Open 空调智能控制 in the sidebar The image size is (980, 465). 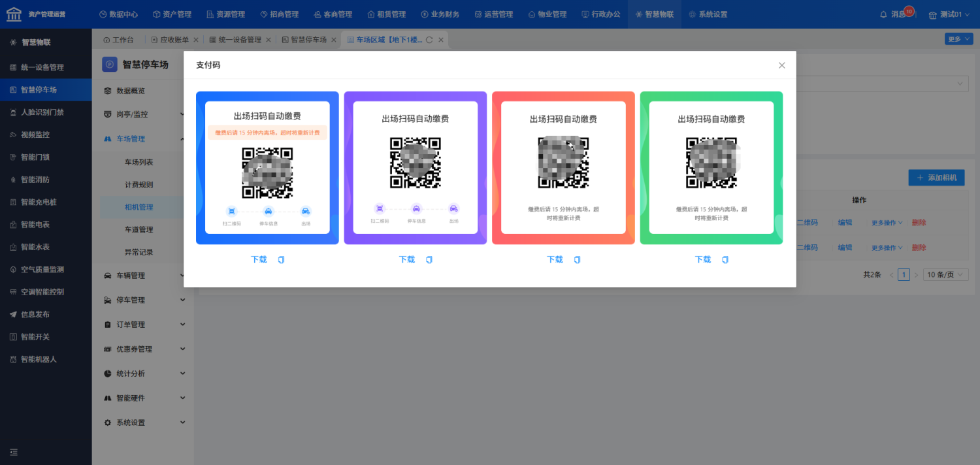[x=46, y=292]
